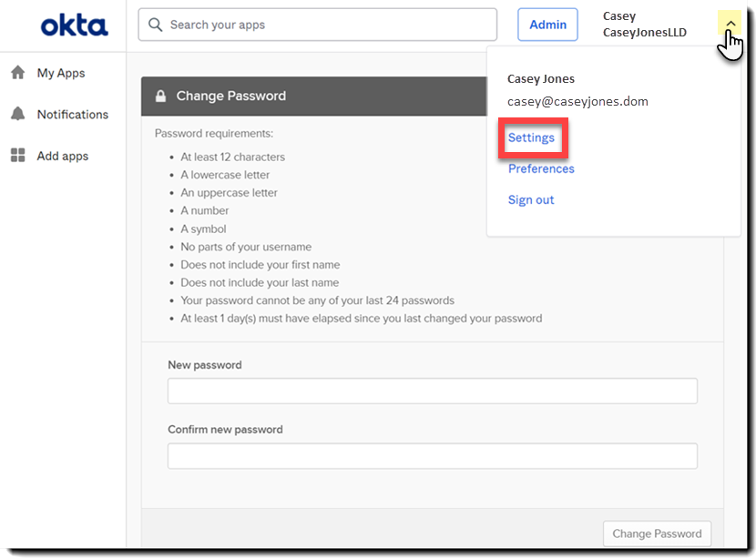Open Settings from the account menu

click(x=532, y=137)
